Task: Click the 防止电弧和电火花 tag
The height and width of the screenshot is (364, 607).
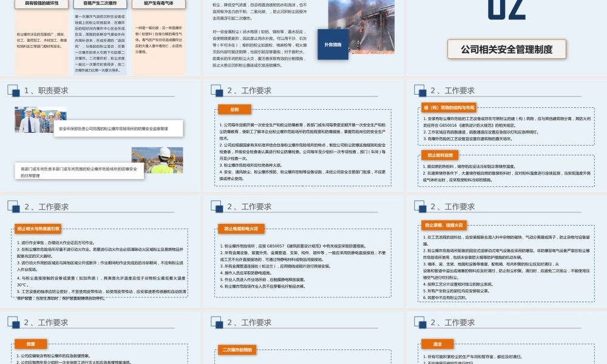Action: tap(241, 229)
